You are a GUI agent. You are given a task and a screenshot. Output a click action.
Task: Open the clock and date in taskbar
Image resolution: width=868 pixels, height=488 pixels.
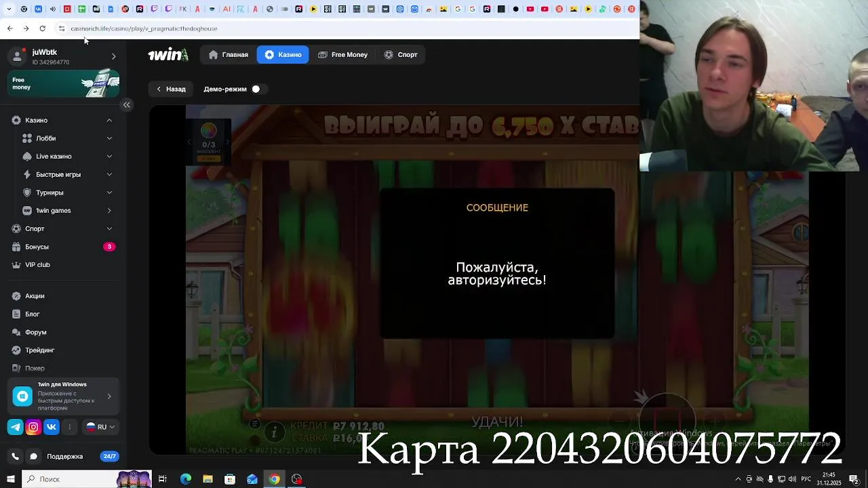coord(829,479)
